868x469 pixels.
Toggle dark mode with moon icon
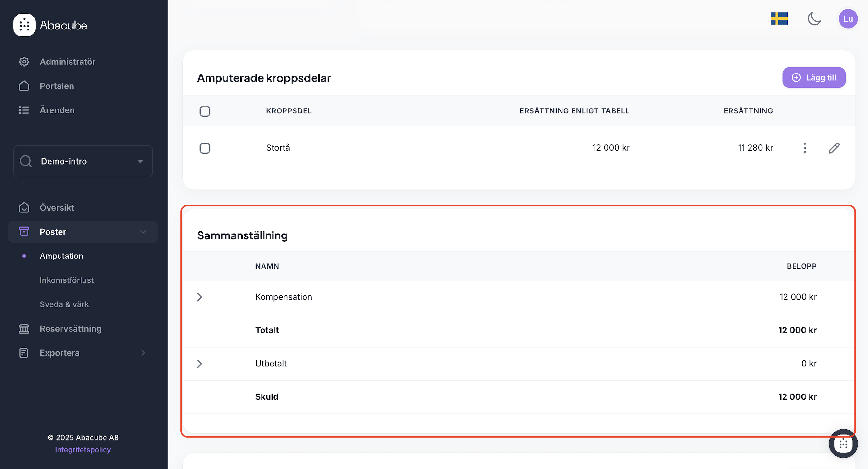click(814, 18)
